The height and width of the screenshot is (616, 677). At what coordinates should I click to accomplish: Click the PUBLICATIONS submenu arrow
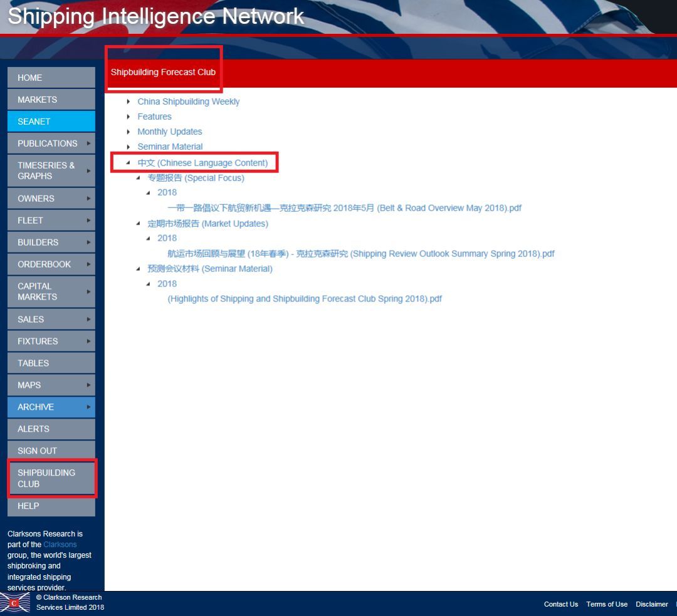pyautogui.click(x=88, y=144)
